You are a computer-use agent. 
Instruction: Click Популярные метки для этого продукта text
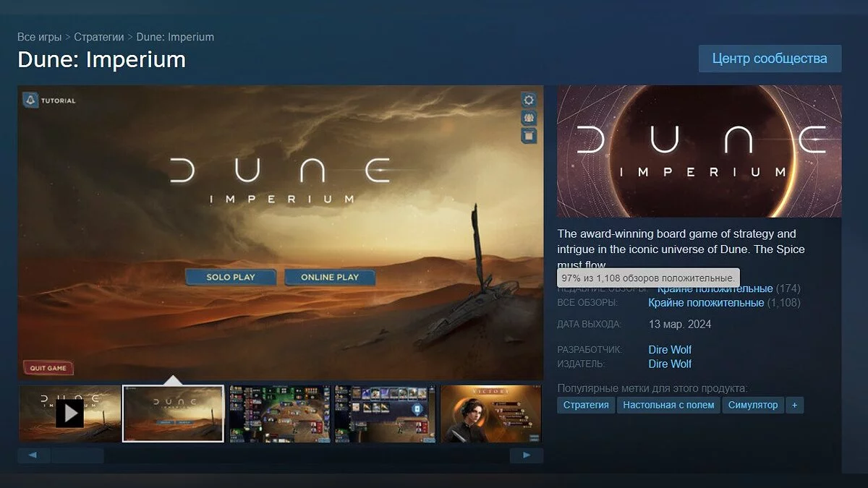coord(652,388)
